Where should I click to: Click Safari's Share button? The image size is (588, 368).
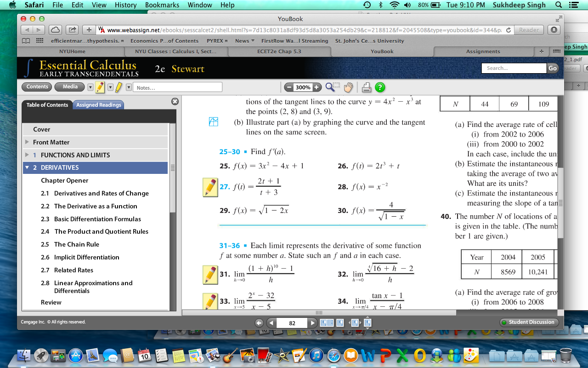click(72, 30)
